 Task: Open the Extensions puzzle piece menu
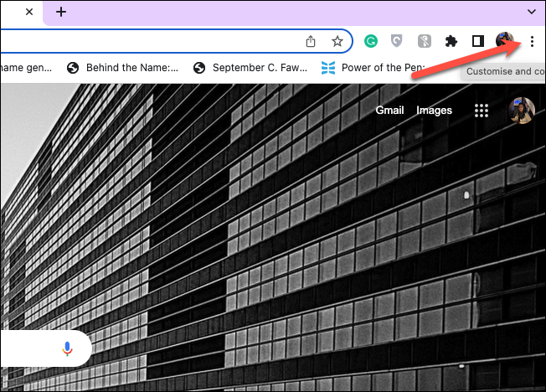coord(451,42)
